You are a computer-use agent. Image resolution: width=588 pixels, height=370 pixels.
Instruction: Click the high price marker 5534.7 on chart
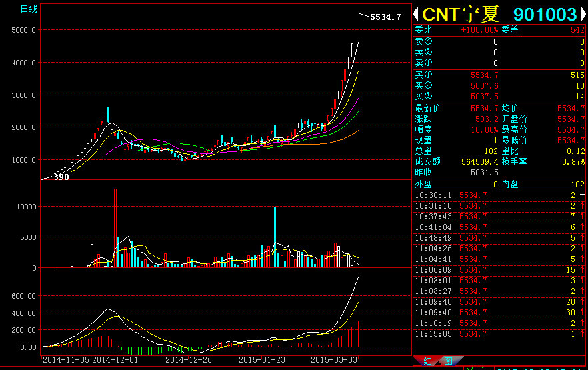[385, 17]
